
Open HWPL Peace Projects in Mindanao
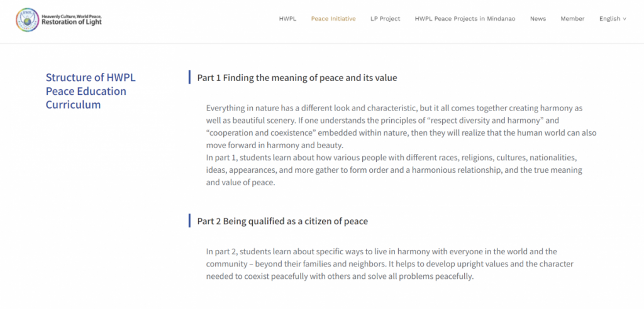click(465, 19)
